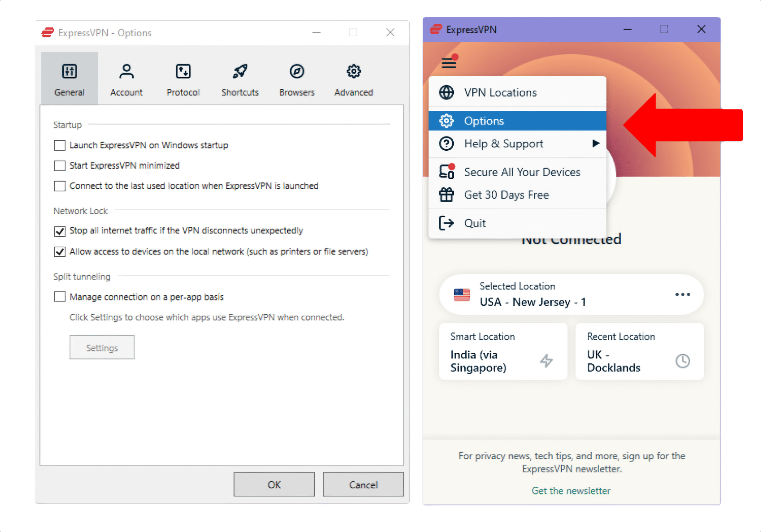Choose Recent Location UK - Docklands
Viewport: 761px width, 532px height.
tap(640, 351)
